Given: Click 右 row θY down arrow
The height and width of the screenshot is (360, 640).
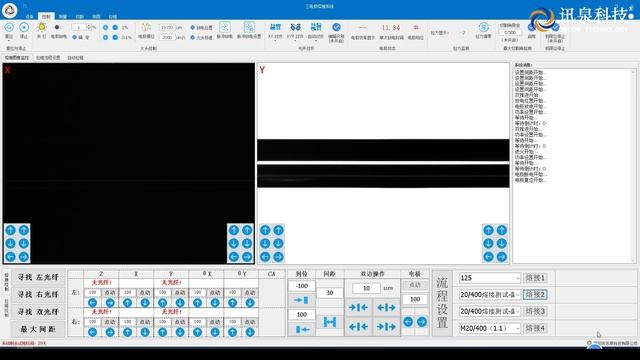Looking at the screenshot, I should [x=250, y=332].
